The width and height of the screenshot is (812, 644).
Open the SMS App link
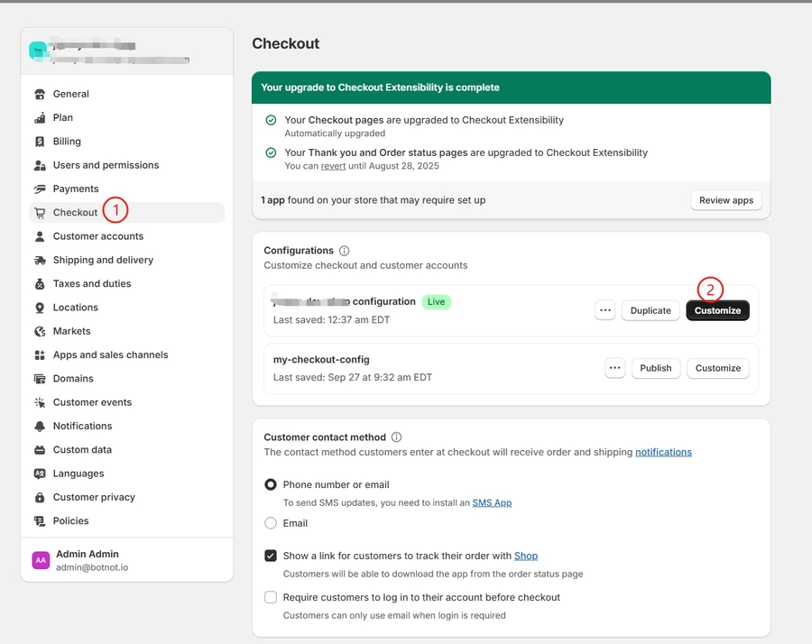pos(492,503)
